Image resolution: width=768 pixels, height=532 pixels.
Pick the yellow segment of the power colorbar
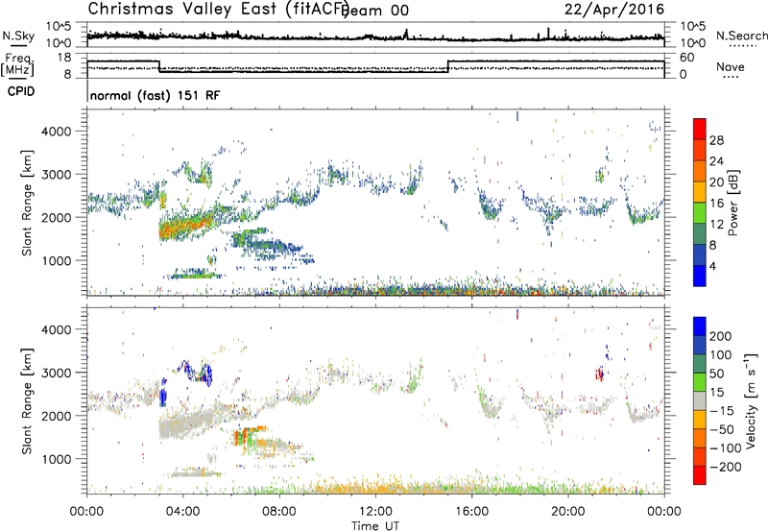700,192
